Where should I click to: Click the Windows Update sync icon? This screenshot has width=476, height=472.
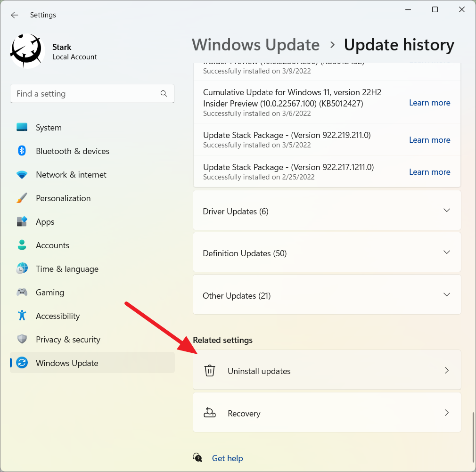(x=22, y=363)
